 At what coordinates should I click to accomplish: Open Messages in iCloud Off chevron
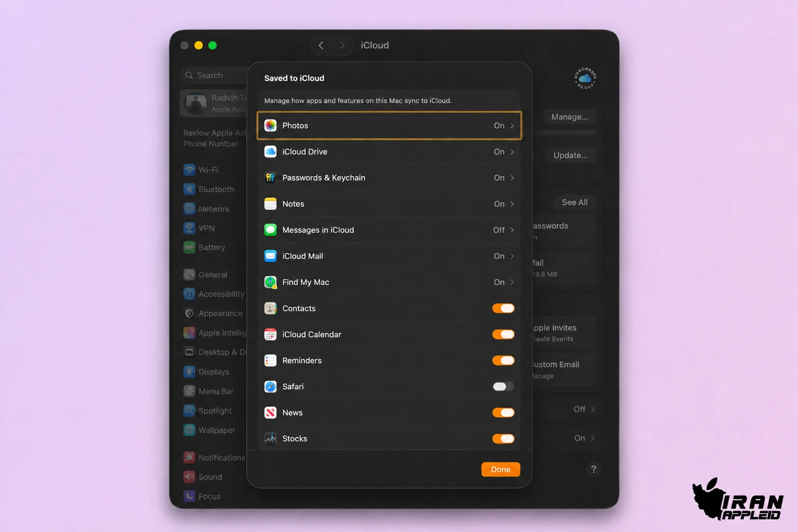click(x=512, y=230)
